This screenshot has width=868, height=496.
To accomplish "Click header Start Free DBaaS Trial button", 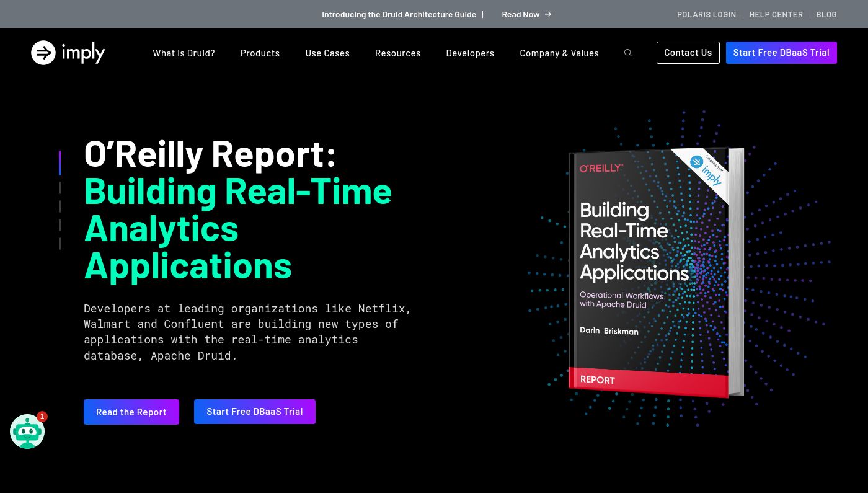I will [x=781, y=53].
